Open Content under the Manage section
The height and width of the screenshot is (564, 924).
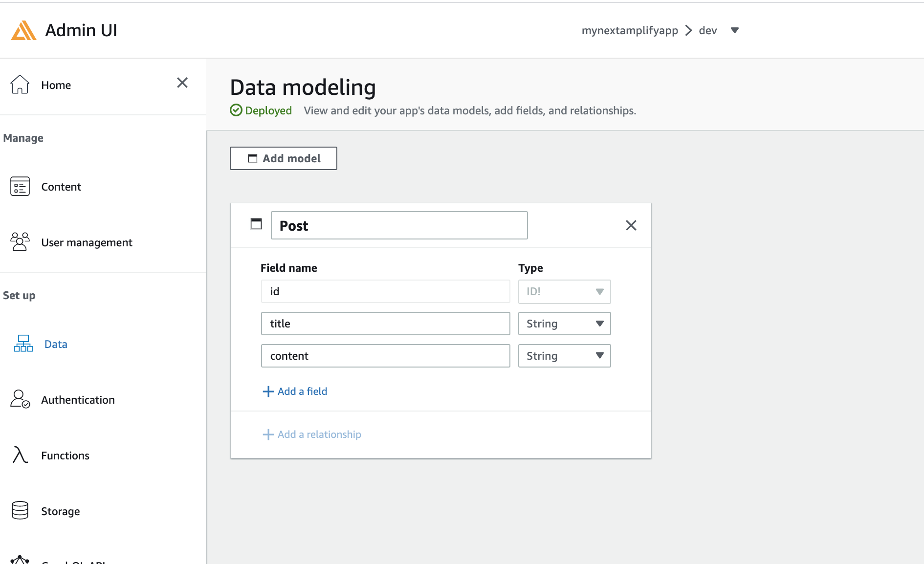(x=61, y=186)
